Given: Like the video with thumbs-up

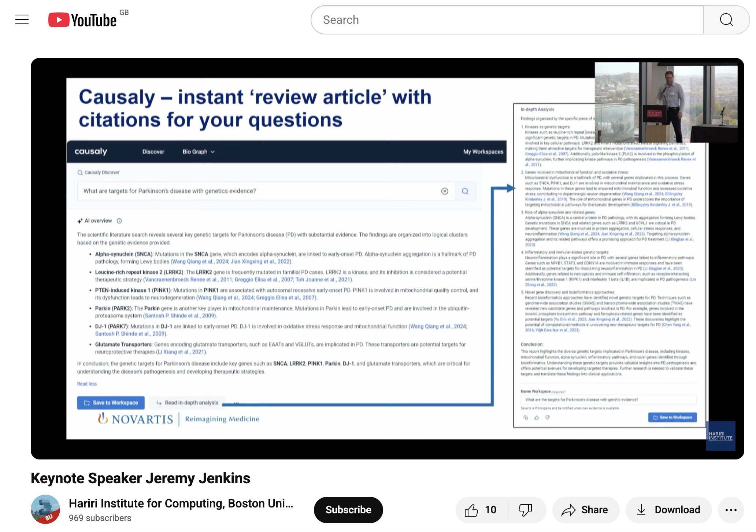Looking at the screenshot, I should pos(481,510).
